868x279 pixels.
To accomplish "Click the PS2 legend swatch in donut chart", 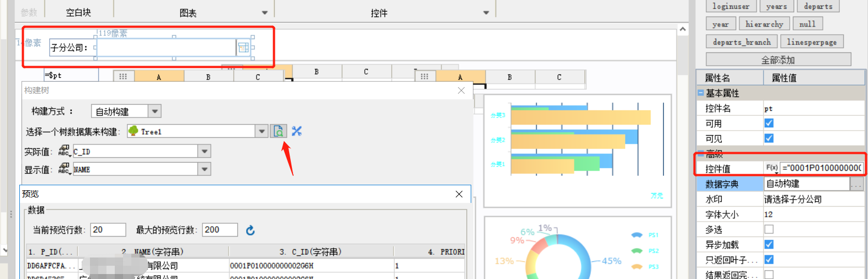I will (x=637, y=251).
